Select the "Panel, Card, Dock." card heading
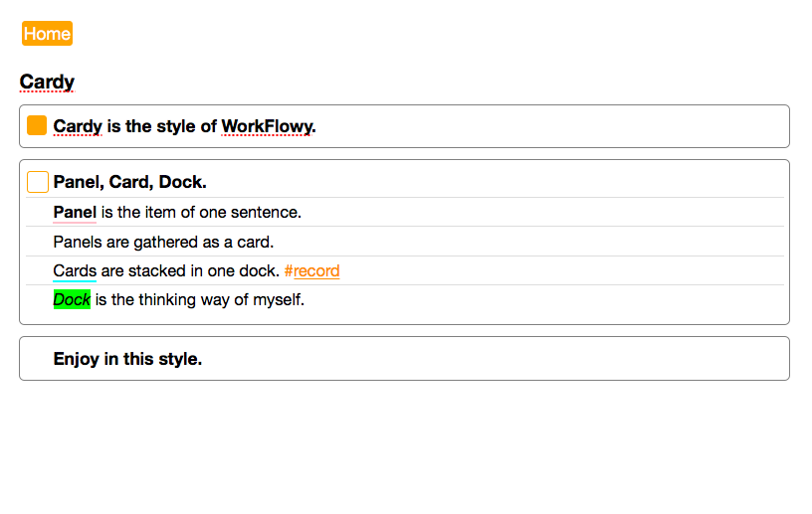This screenshot has height=514, width=812. coord(130,182)
